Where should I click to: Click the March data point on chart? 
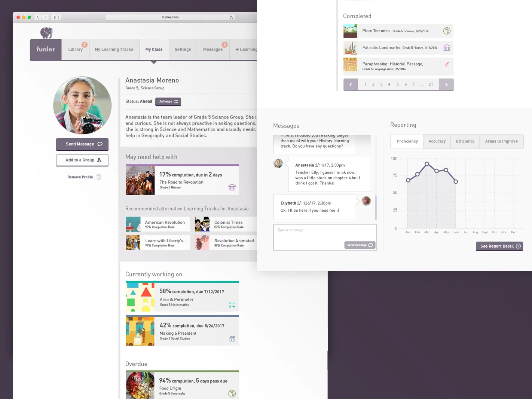point(427,164)
